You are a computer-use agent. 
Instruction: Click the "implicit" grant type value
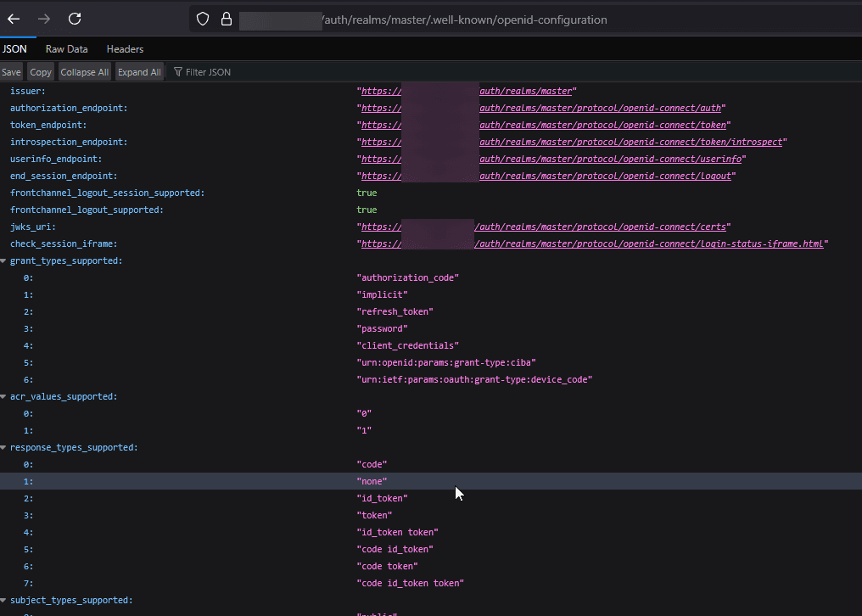(x=382, y=294)
